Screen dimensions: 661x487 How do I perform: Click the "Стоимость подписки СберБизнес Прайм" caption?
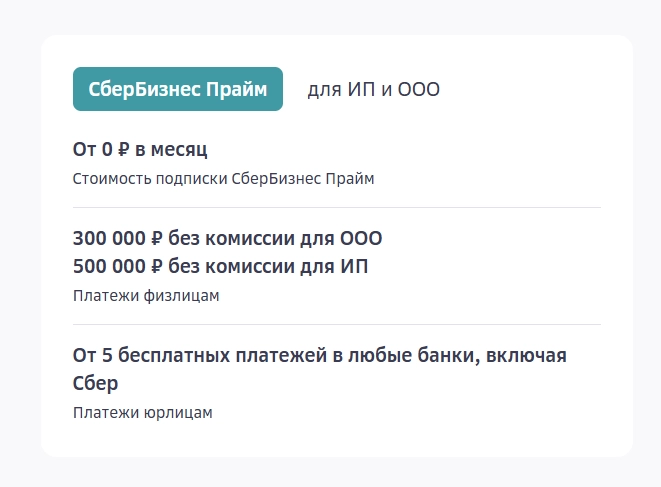(223, 179)
